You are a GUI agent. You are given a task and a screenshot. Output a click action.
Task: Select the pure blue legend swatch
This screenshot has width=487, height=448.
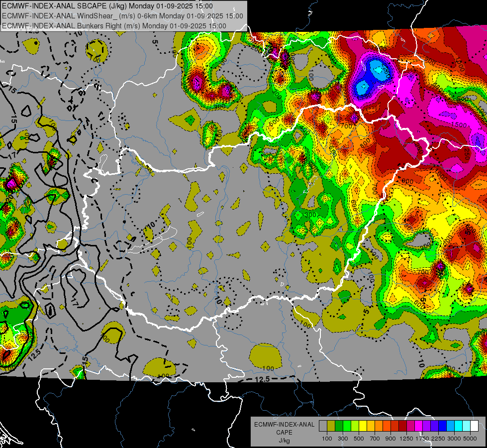pyautogui.click(x=443, y=426)
